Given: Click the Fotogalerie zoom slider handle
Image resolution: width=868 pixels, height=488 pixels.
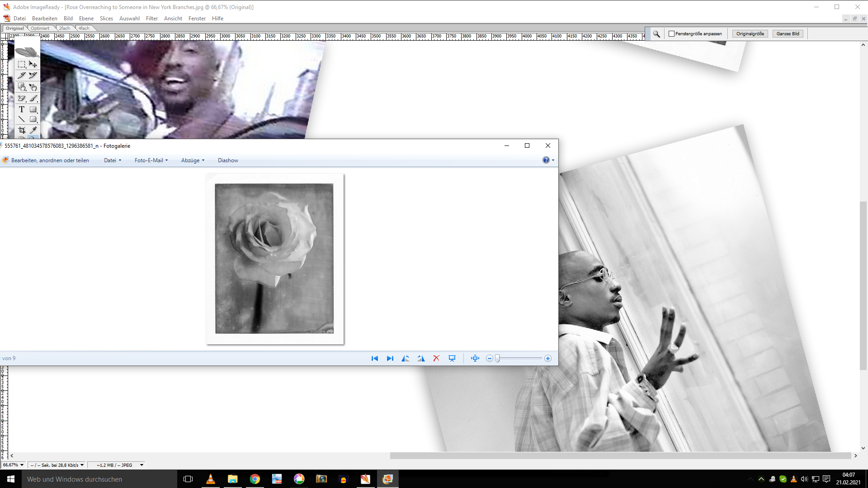Looking at the screenshot, I should [x=497, y=358].
